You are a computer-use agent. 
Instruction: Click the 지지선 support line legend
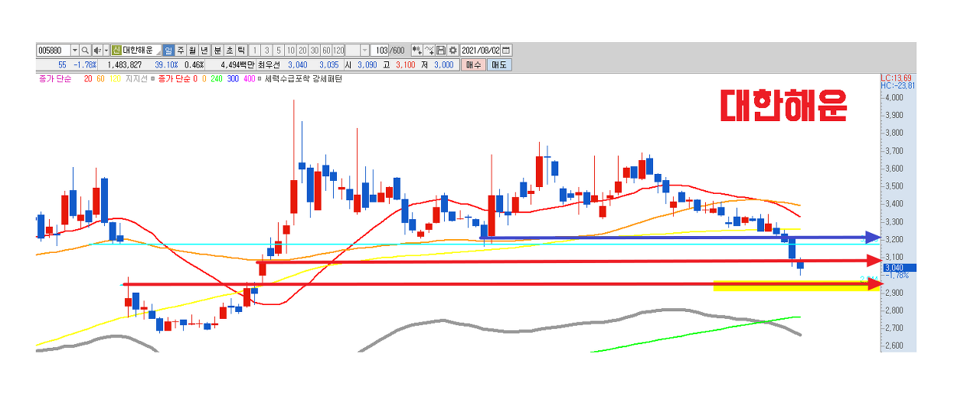click(x=136, y=79)
